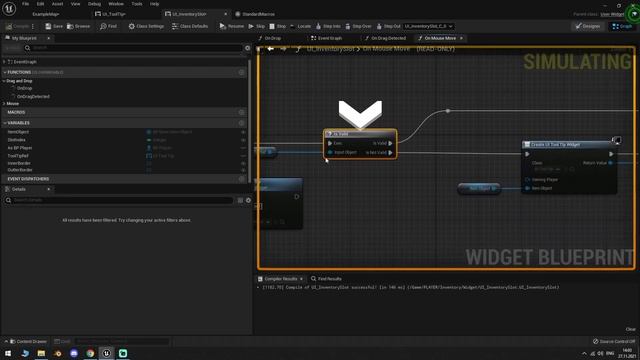The image size is (640, 360).
Task: Open the Find Results tab
Action: point(326,279)
